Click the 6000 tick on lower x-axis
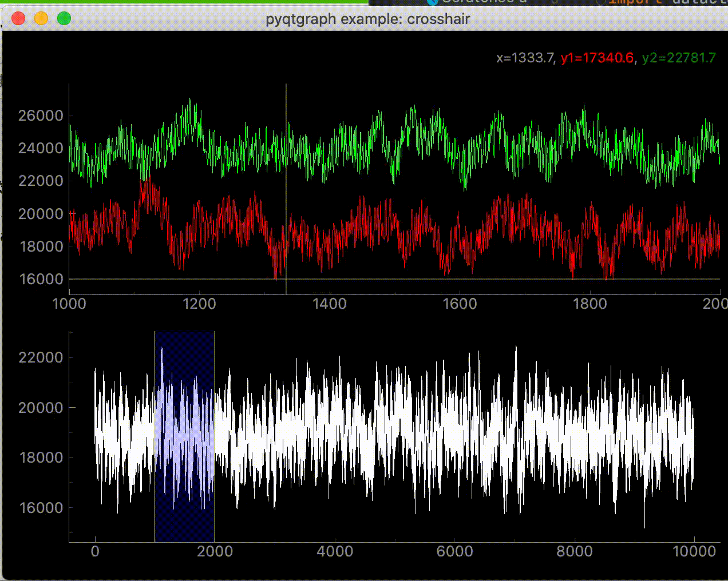Viewport: 728px width, 581px height. point(454,551)
